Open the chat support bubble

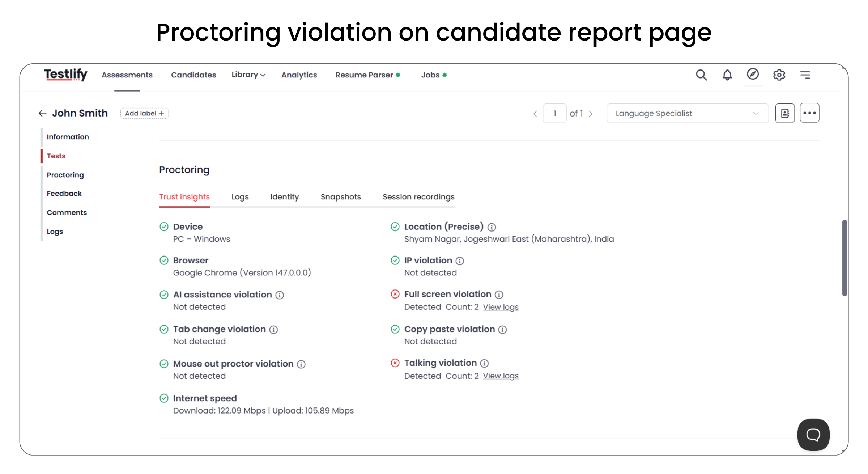(813, 435)
